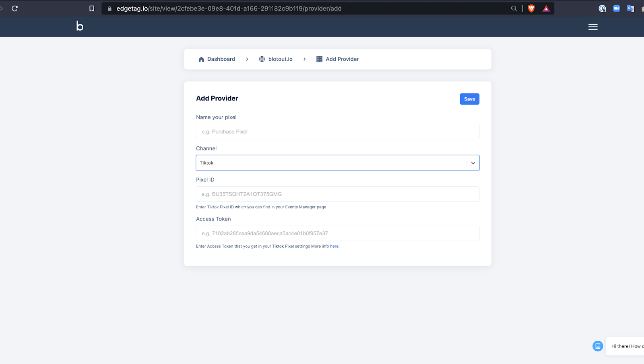Click the 'Channel' label
The height and width of the screenshot is (364, 644).
pyautogui.click(x=206, y=148)
